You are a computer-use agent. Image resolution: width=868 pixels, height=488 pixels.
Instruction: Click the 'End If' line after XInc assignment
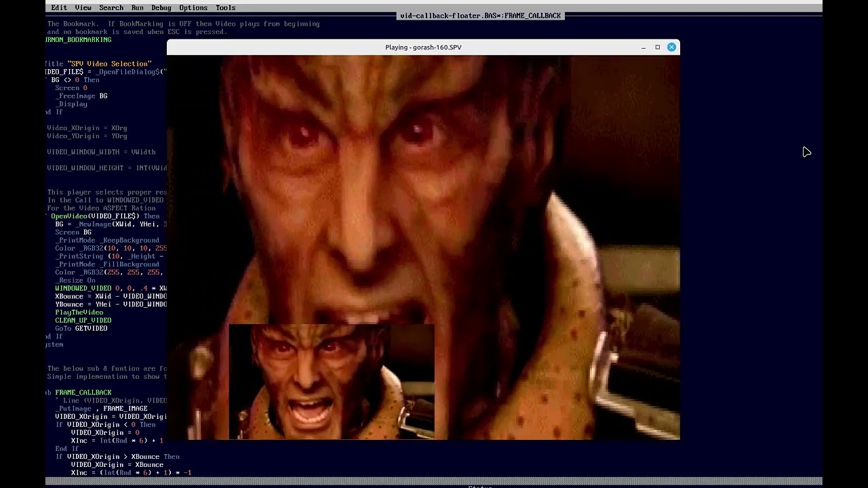(x=67, y=449)
